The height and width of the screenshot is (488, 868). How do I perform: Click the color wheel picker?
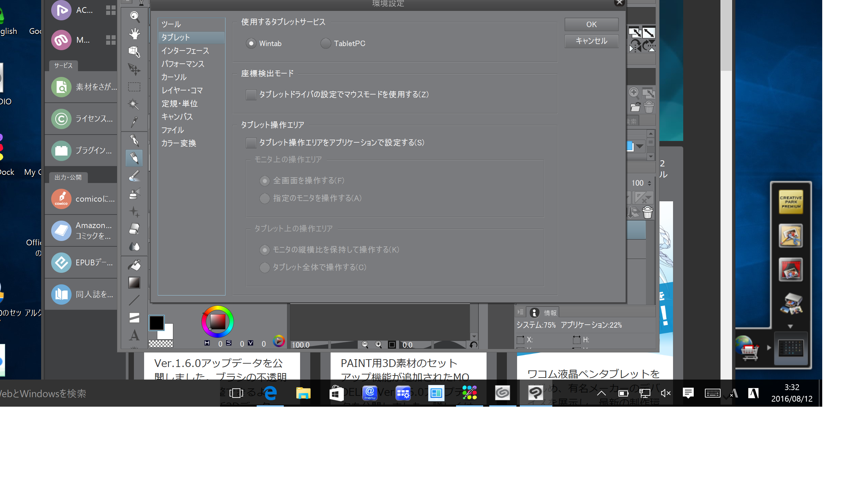[217, 321]
